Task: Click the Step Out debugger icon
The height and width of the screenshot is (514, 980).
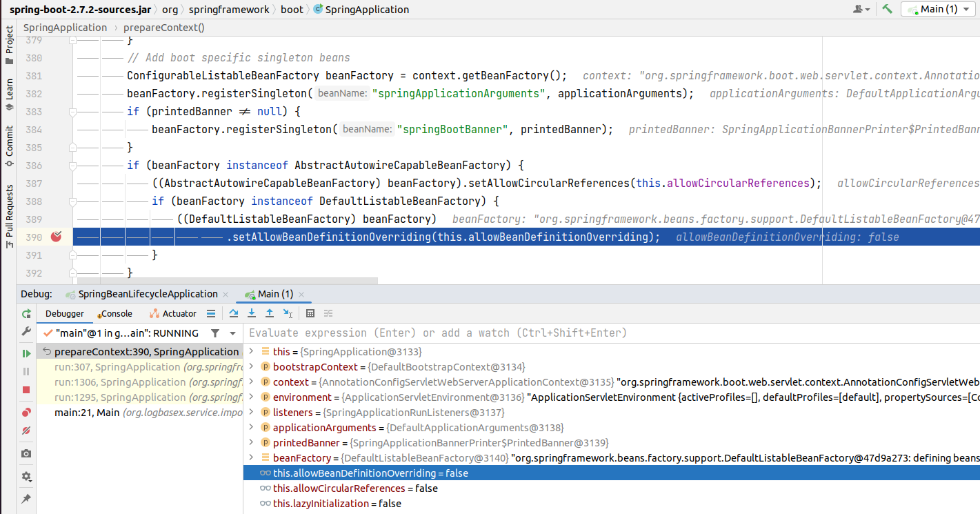Action: (x=270, y=313)
